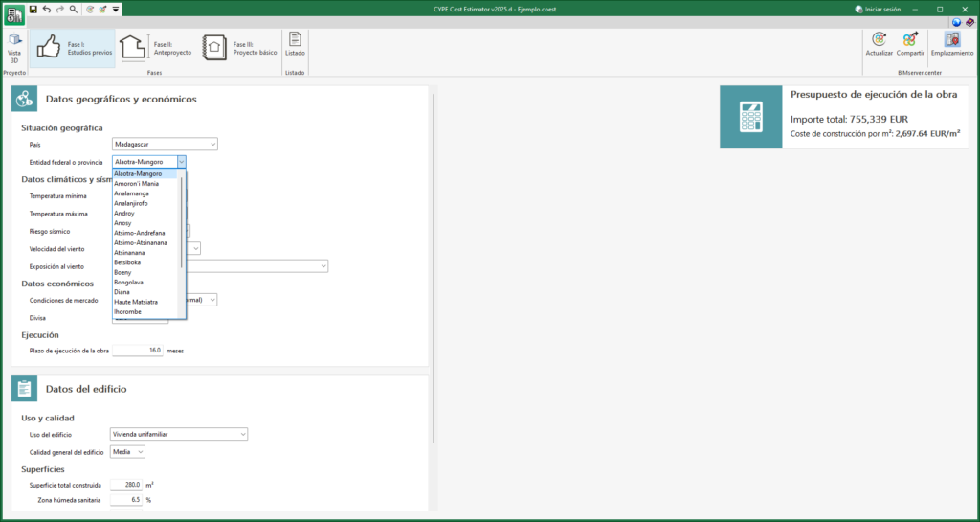The height and width of the screenshot is (522, 980).
Task: Select Atsimo-Andrefana from the list
Action: [x=145, y=233]
